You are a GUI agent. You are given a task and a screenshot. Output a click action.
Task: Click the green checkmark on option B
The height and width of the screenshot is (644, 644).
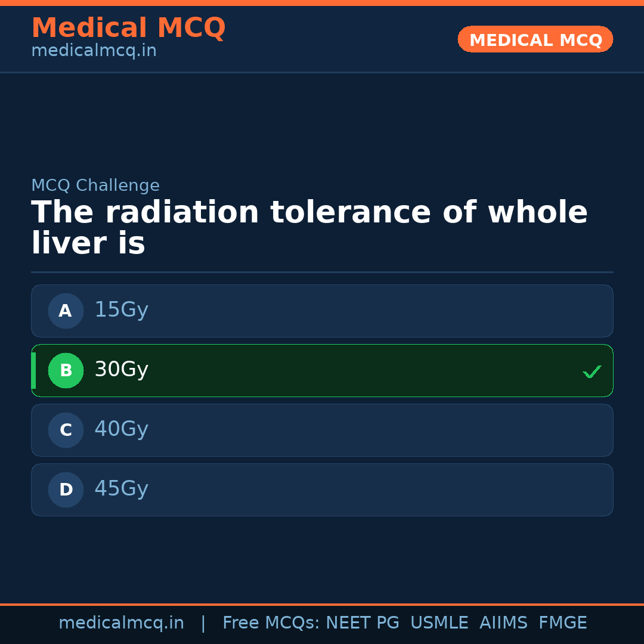pyautogui.click(x=592, y=371)
